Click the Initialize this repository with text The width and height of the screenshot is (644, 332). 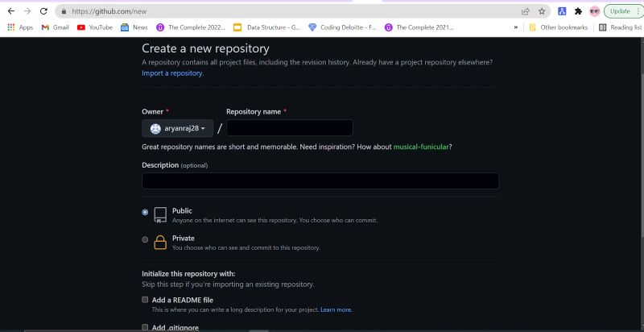188,274
